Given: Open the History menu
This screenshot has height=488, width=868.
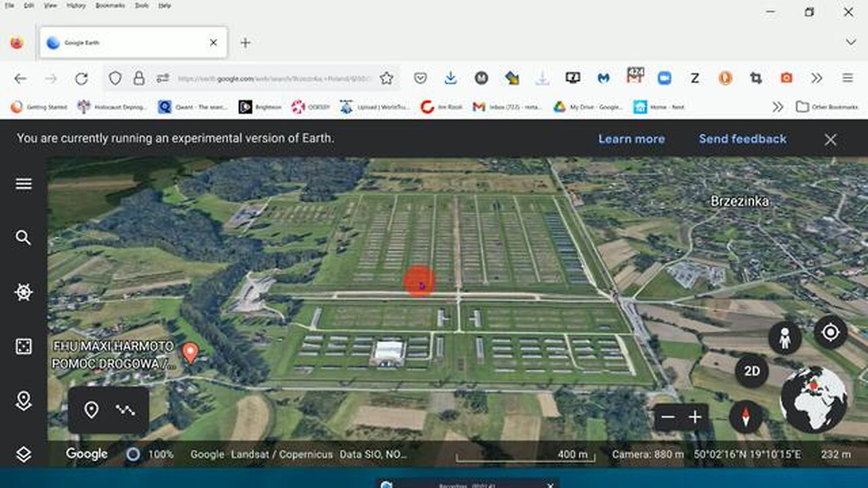Looking at the screenshot, I should (76, 5).
